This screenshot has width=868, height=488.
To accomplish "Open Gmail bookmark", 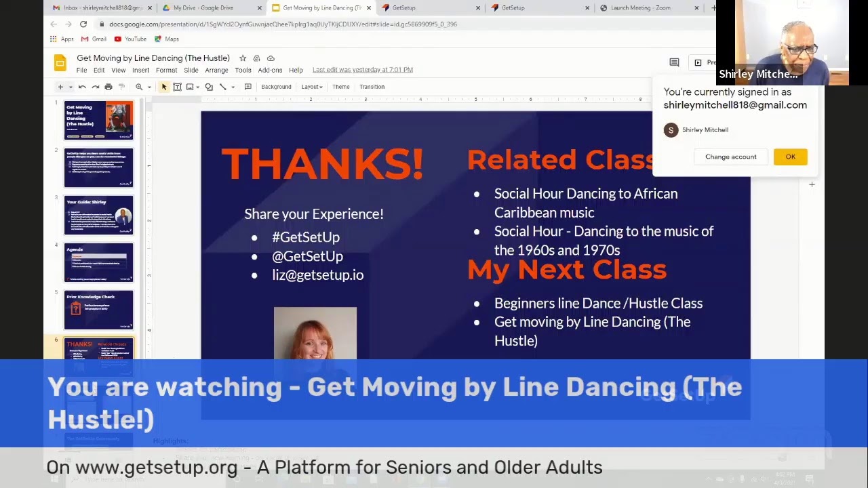I will 94,39.
